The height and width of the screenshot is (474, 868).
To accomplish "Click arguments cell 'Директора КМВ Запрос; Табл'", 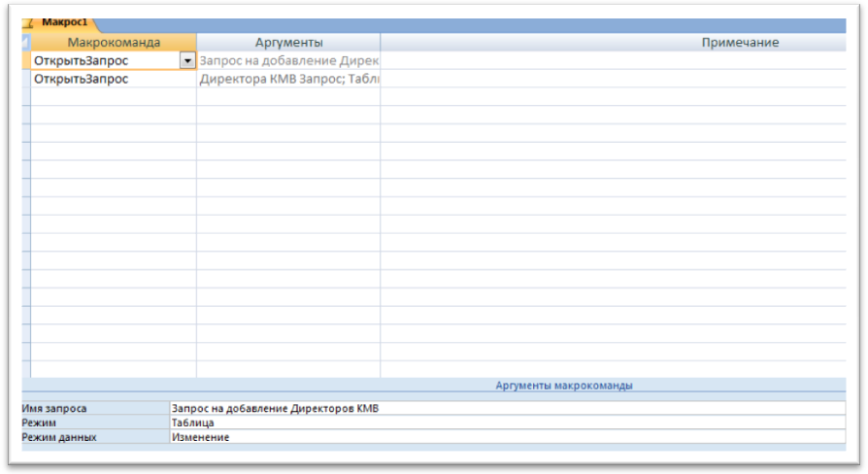I will (288, 79).
